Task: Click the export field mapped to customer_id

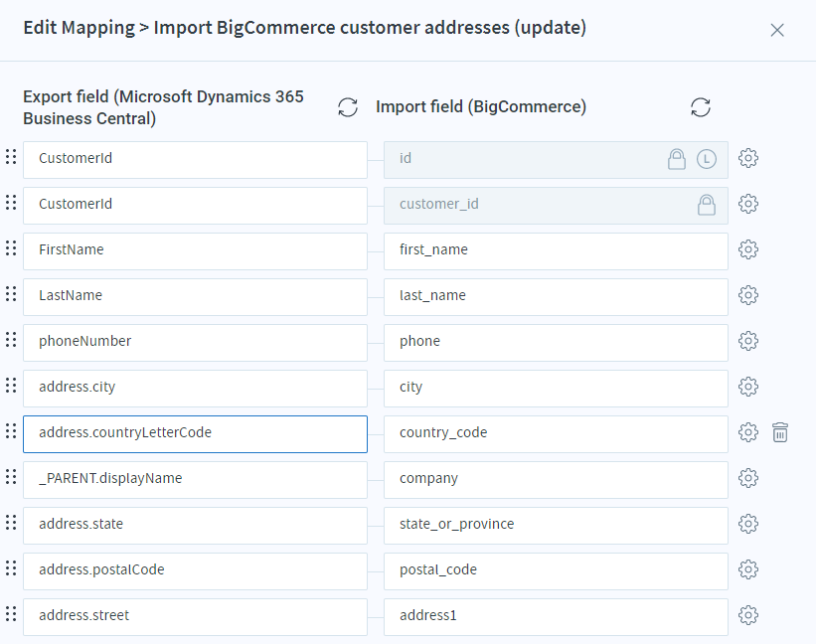Action: pos(195,206)
